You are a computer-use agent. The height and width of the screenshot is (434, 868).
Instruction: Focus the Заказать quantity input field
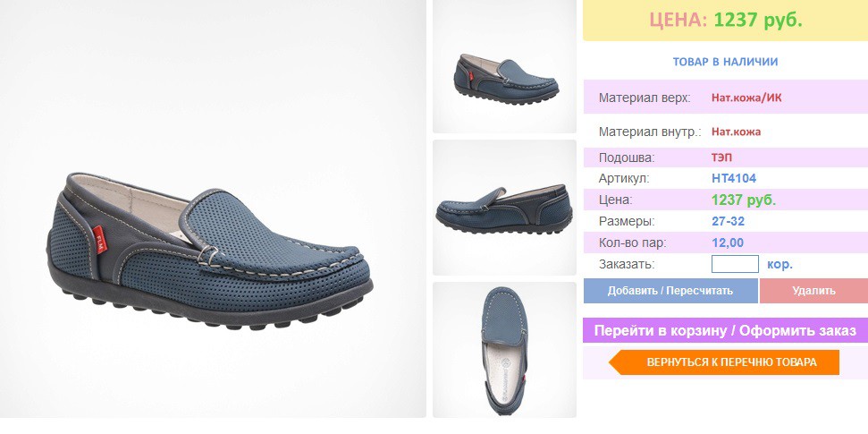[x=735, y=264]
